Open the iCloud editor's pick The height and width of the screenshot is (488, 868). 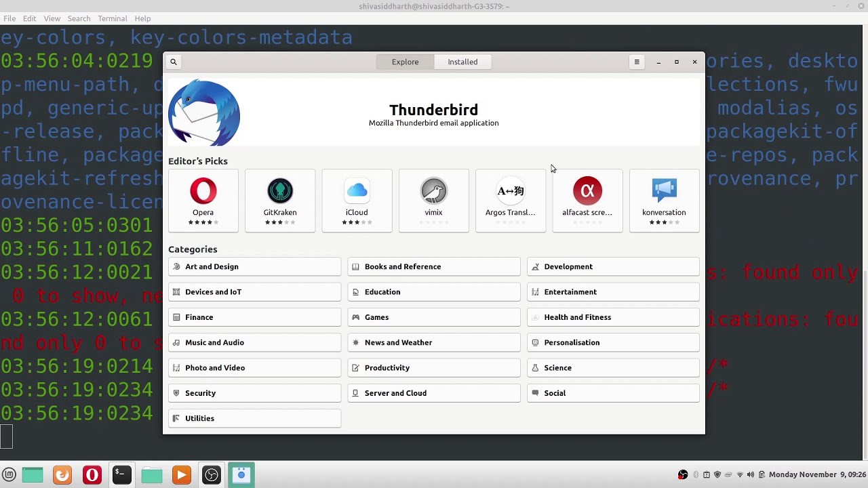coord(357,201)
